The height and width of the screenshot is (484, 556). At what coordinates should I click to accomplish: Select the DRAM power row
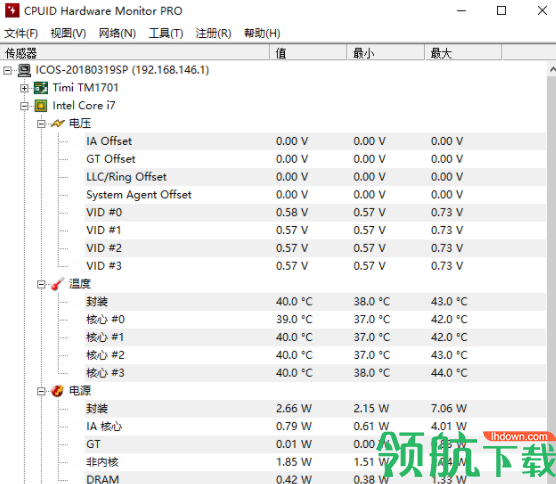coord(315,478)
